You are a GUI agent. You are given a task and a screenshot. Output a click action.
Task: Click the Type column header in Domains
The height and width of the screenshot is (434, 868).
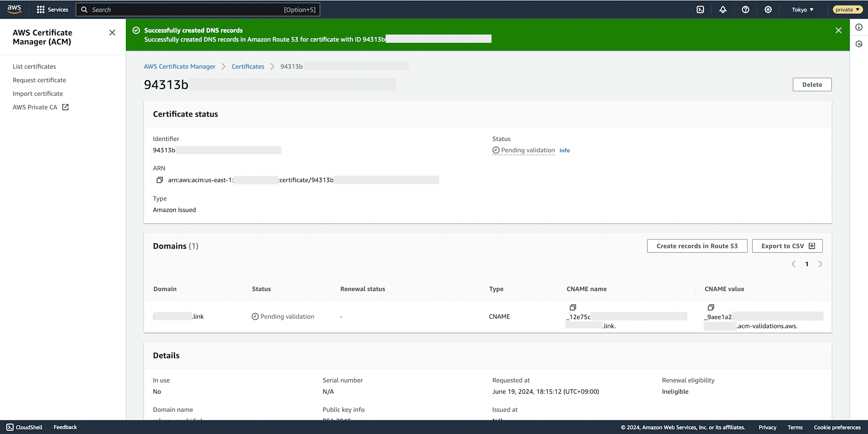[x=496, y=289]
